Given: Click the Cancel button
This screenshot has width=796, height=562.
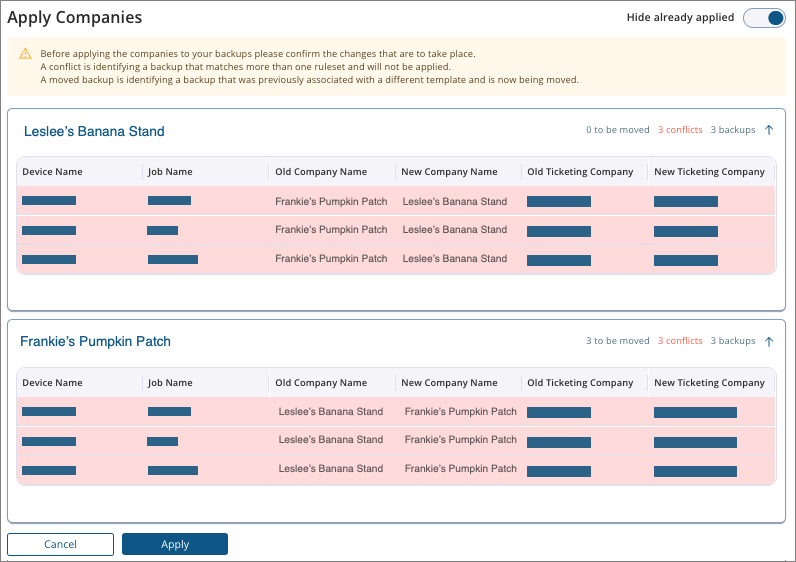Looking at the screenshot, I should coord(60,544).
